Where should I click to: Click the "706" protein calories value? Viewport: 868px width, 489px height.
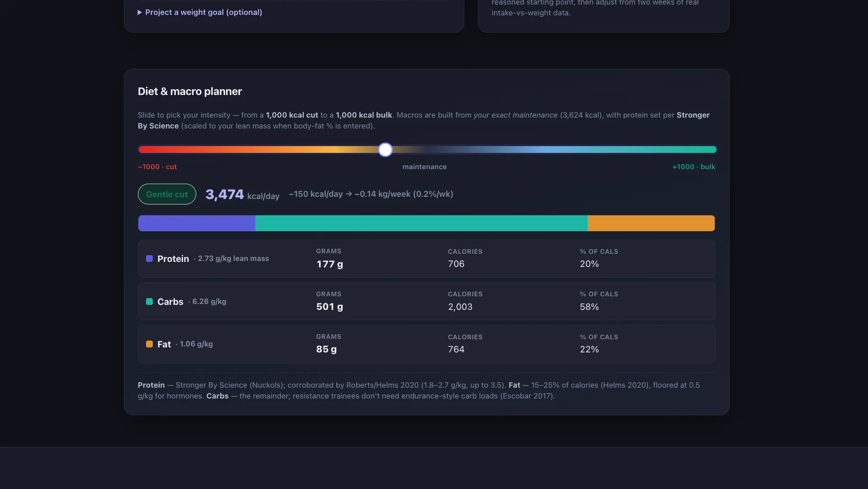click(x=456, y=264)
